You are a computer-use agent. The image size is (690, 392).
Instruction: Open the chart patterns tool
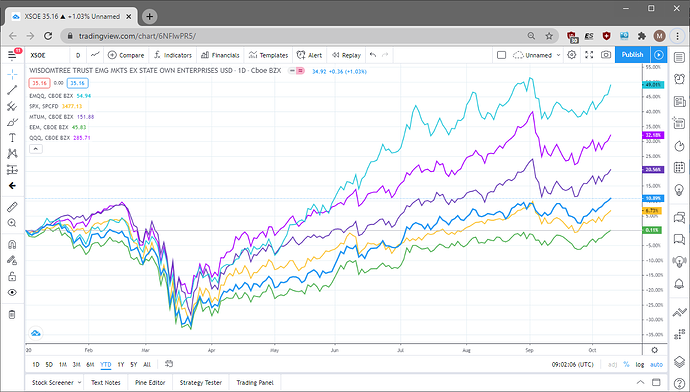click(x=12, y=154)
